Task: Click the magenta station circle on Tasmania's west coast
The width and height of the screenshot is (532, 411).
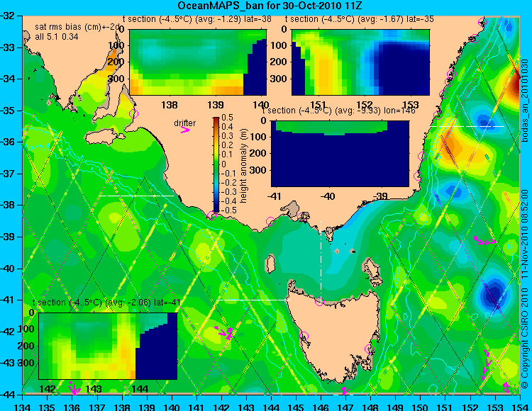Action: click(x=304, y=337)
